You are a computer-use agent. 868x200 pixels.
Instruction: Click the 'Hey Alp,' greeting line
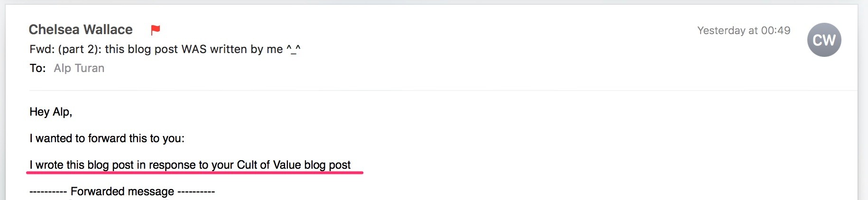(51, 112)
